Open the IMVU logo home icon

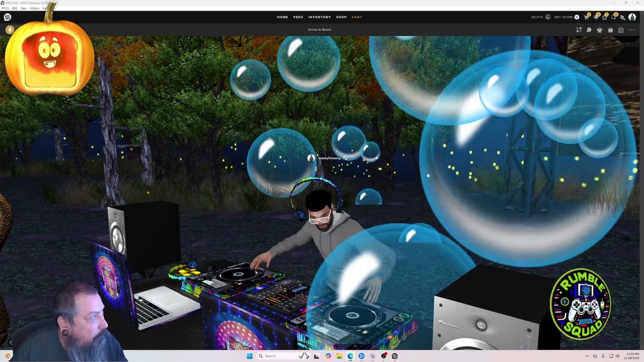8,17
